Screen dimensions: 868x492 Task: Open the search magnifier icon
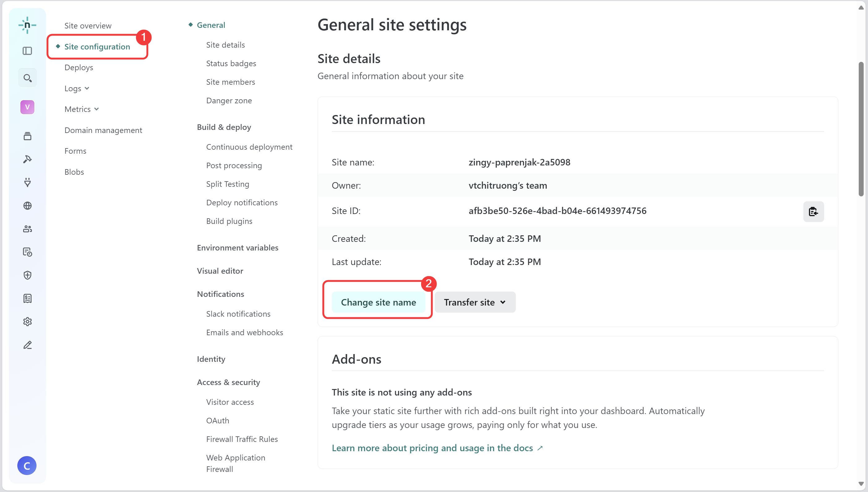pos(28,78)
